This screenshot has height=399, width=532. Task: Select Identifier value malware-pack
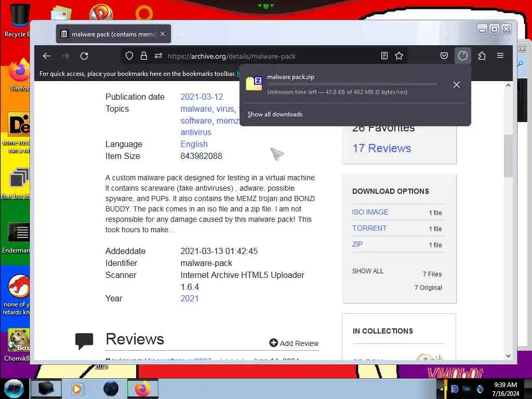[x=206, y=263]
